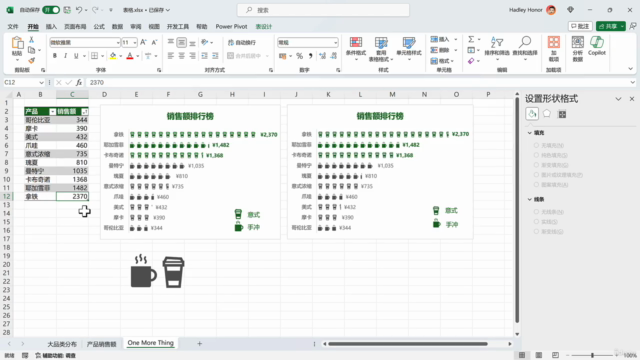Click Increase Font Size icon

click(x=143, y=42)
